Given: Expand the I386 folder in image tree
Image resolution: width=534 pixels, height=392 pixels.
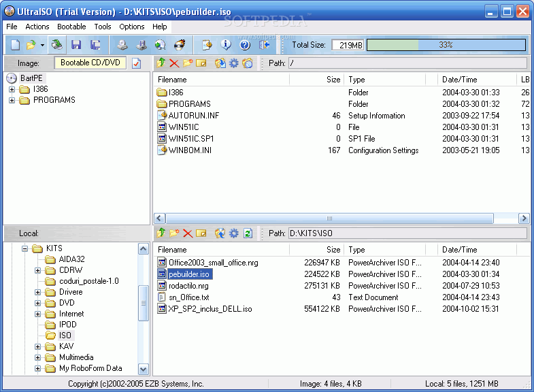Looking at the screenshot, I should point(12,89).
